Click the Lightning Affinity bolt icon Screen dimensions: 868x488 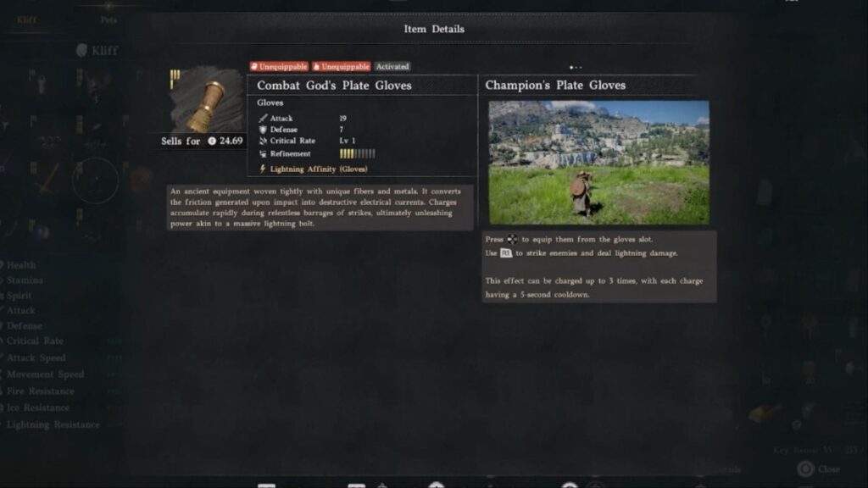263,169
